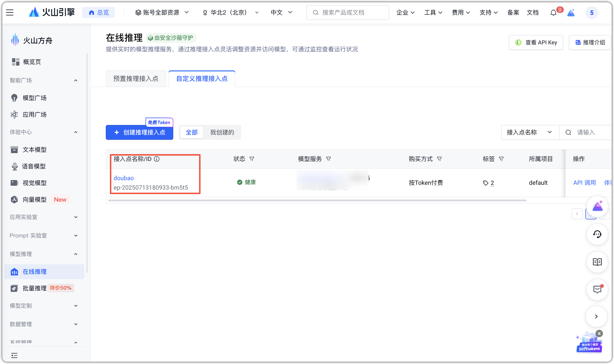614x364 pixels.
Task: Click the 模型服务 column filter icon
Action: click(328, 159)
